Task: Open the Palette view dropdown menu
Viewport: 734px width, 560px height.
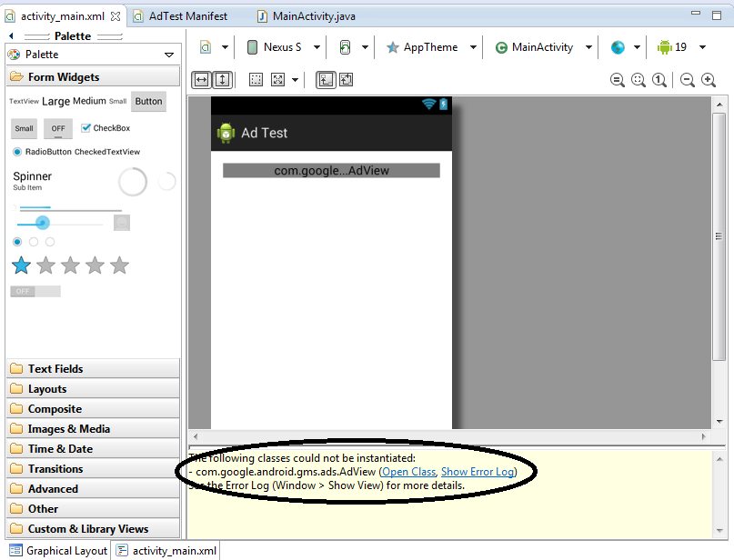Action: 169,55
